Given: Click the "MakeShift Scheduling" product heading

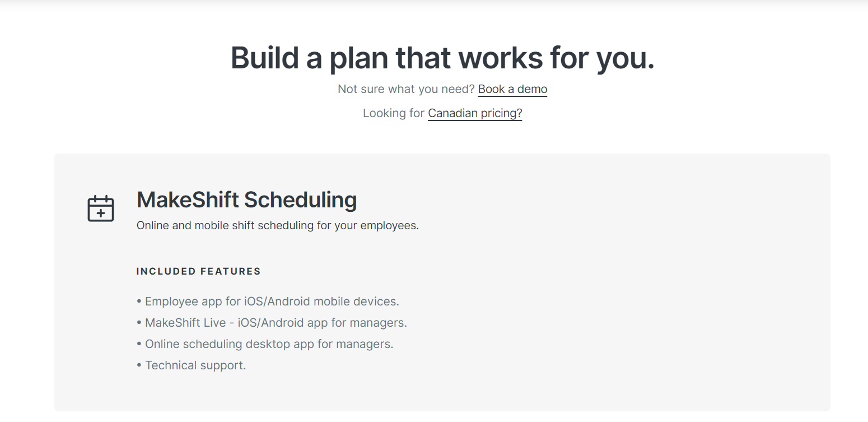Looking at the screenshot, I should pos(247,200).
